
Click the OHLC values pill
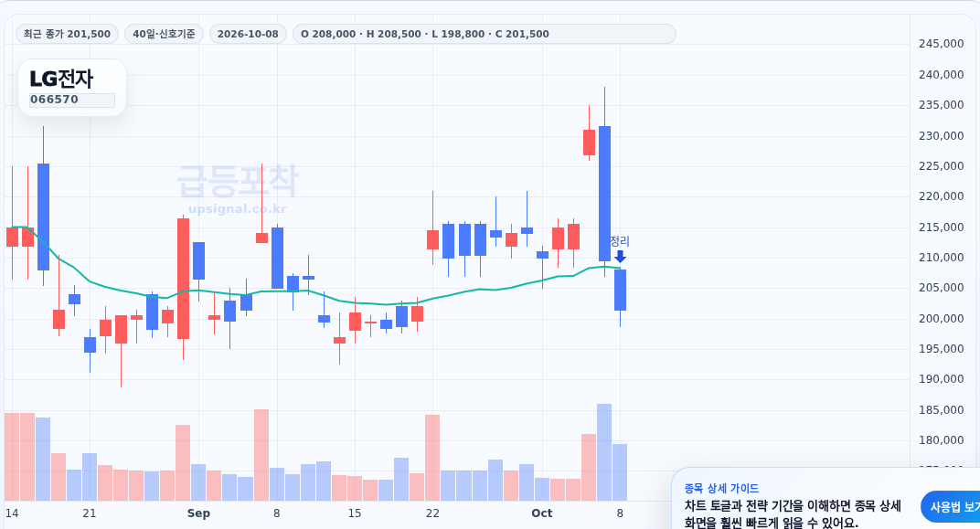pos(485,34)
